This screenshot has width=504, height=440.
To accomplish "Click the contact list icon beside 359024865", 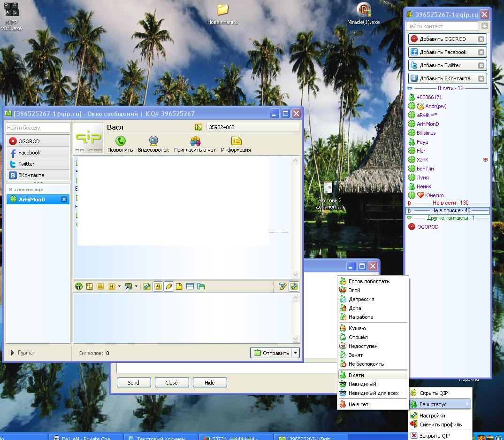I will coord(199,127).
